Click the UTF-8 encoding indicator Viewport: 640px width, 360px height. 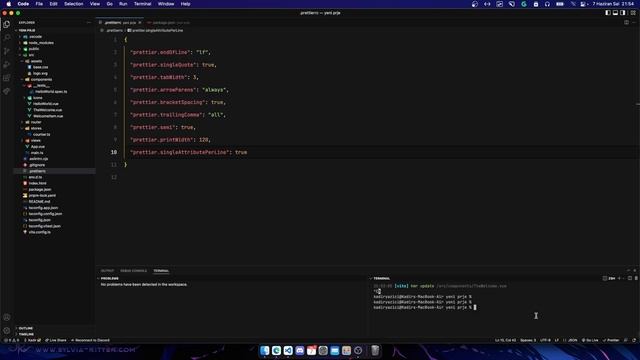[x=545, y=340]
